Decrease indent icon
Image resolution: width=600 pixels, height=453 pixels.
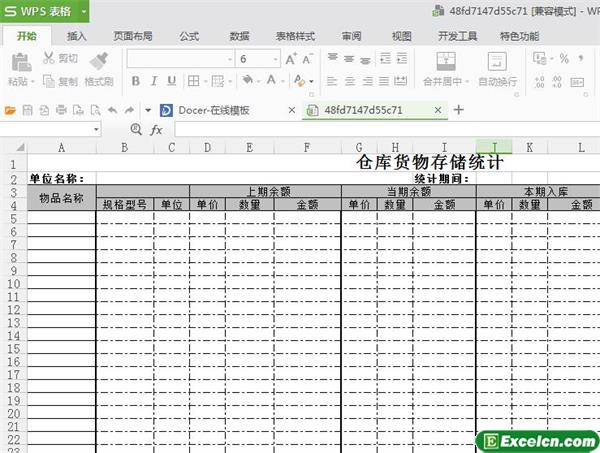point(385,59)
